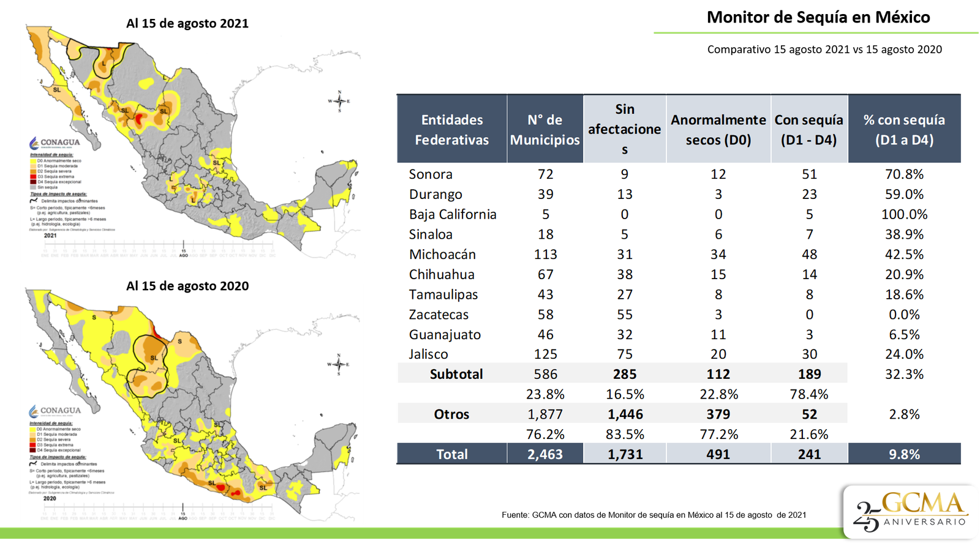Select the N° de Municipios column header
The height and width of the screenshot is (543, 980).
coord(545,129)
